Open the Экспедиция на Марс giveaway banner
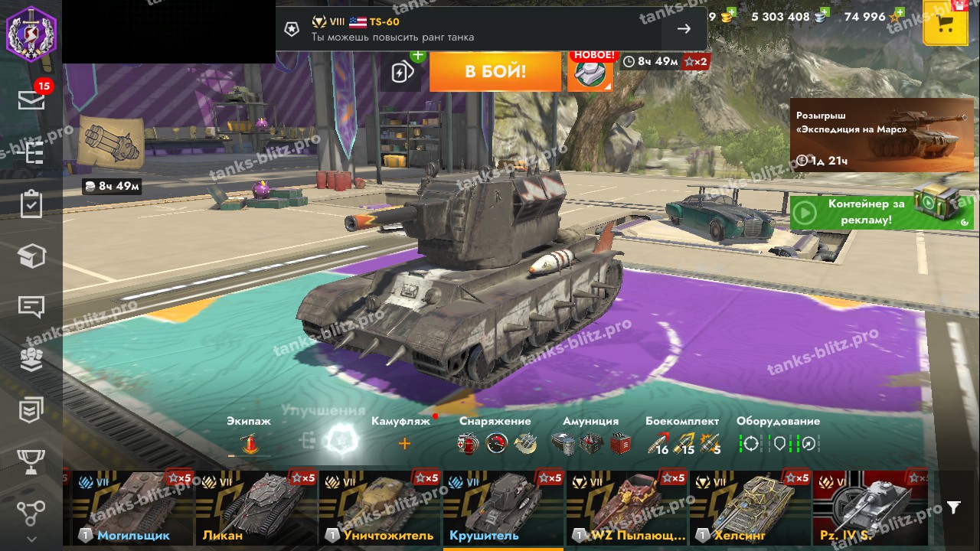The width and height of the screenshot is (980, 551). click(x=882, y=135)
